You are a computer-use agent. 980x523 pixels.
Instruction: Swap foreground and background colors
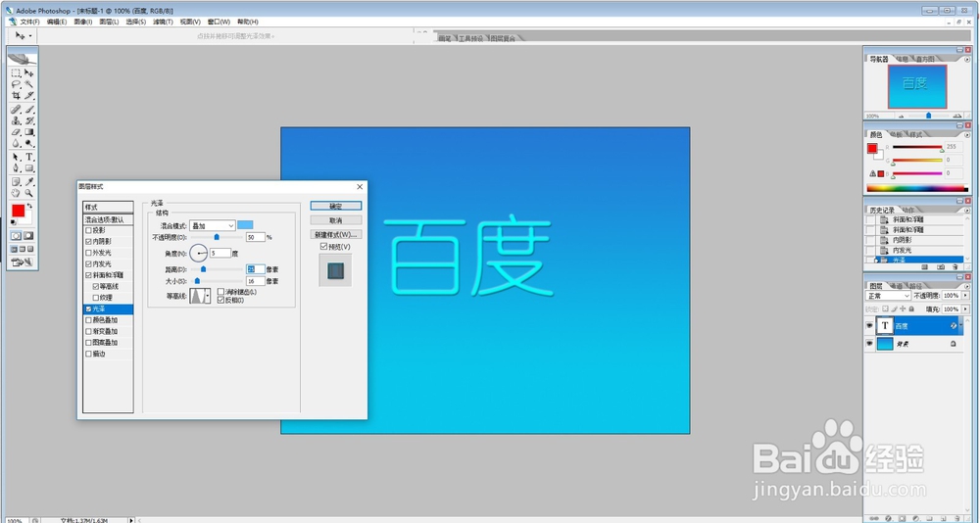click(29, 206)
